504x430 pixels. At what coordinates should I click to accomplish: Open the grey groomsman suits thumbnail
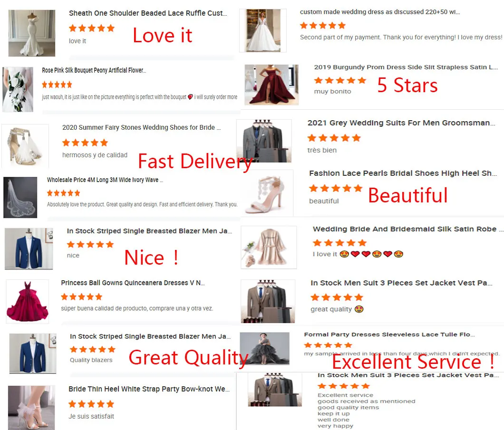pyautogui.click(x=264, y=141)
